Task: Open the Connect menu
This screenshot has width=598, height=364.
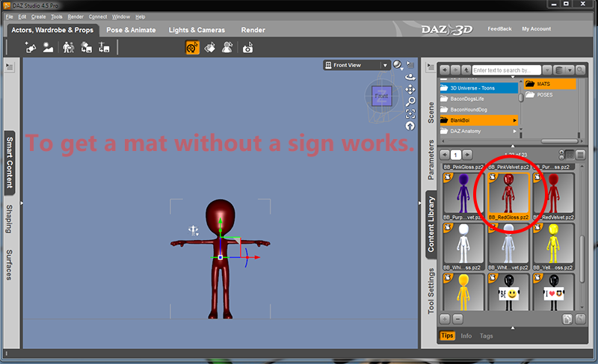Action: click(98, 16)
